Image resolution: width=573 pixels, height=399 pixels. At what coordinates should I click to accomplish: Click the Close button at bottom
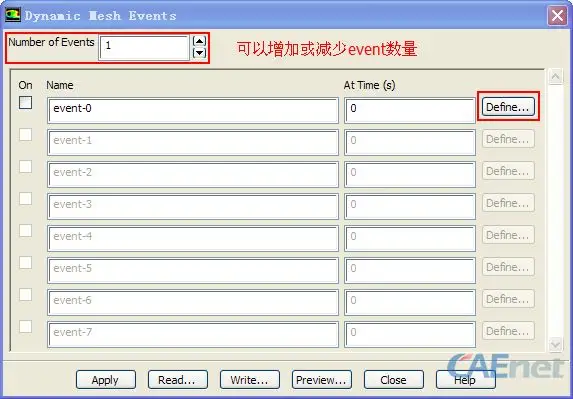coord(394,380)
